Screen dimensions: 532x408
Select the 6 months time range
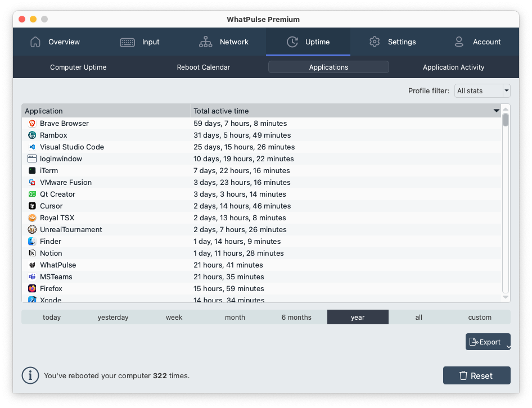click(x=296, y=317)
